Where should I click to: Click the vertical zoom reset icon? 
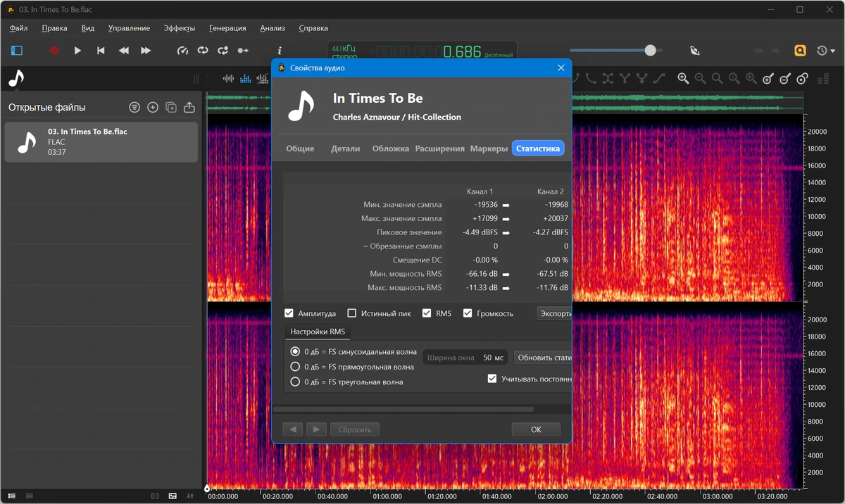pyautogui.click(x=802, y=79)
